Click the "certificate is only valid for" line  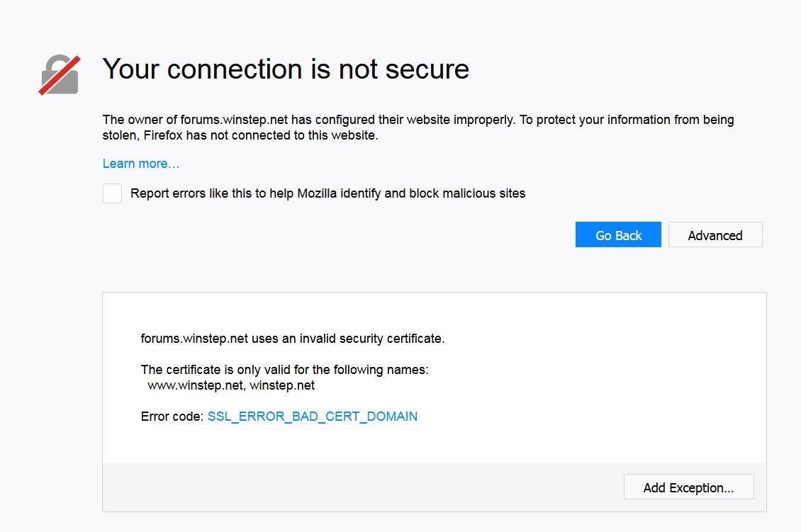coord(284,370)
